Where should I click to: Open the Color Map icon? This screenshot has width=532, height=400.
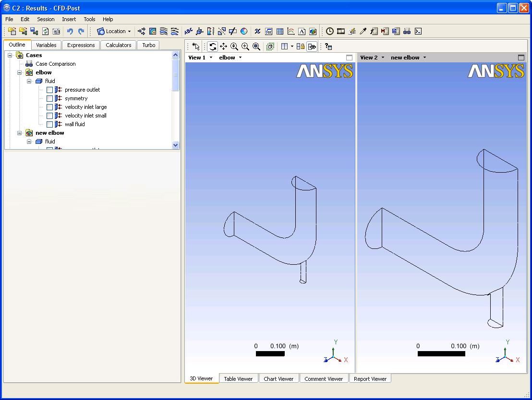pyautogui.click(x=244, y=31)
